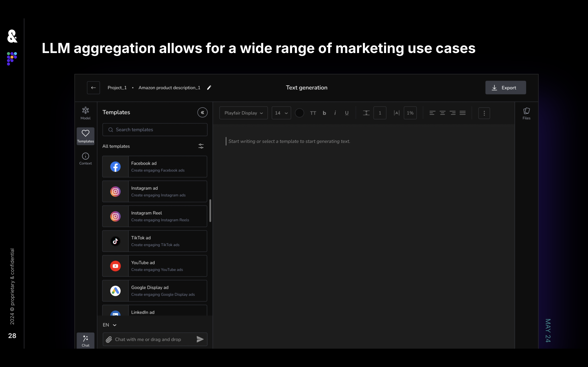The height and width of the screenshot is (367, 588).
Task: Toggle underline formatting
Action: (347, 113)
